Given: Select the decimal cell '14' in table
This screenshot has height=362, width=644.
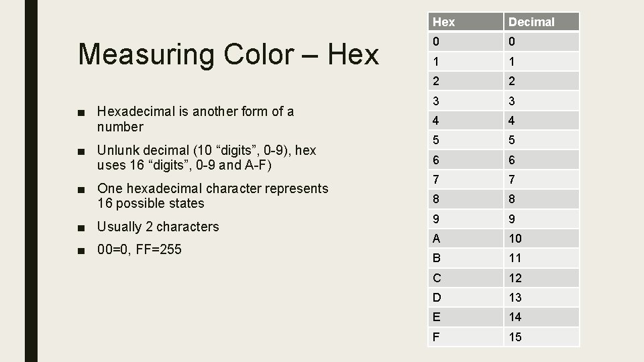Looking at the screenshot, I should pyautogui.click(x=541, y=317).
